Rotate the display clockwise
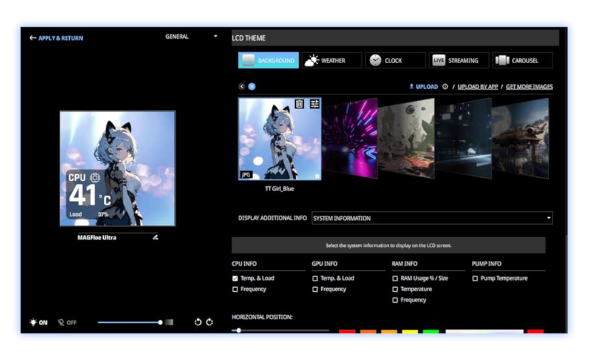The height and width of the screenshot is (364, 589). (x=209, y=322)
